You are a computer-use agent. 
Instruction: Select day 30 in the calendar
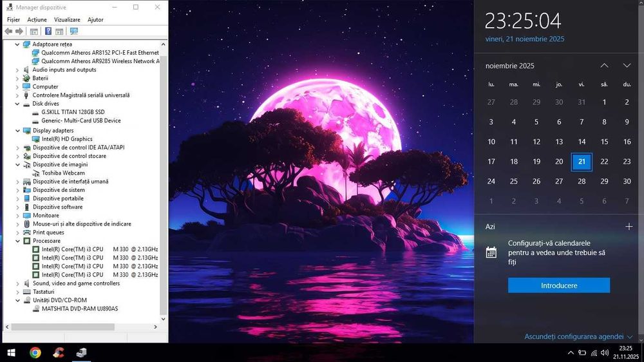(627, 181)
